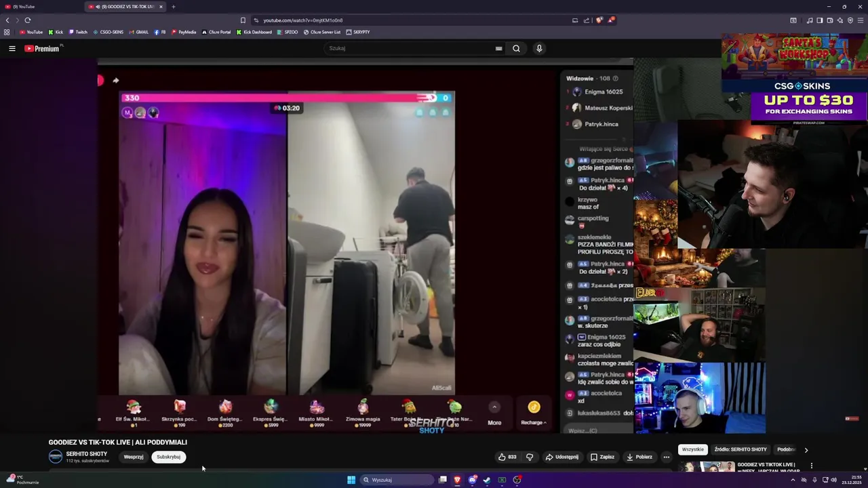Screen dimensions: 868x488
Task: Open the SKRYPTY bookmark
Action: [x=358, y=32]
